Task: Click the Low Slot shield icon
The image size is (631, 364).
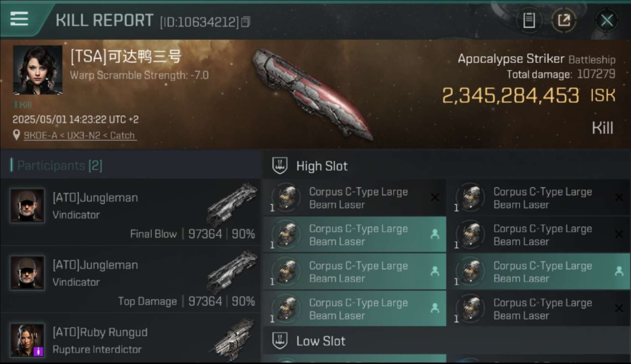Action: tap(280, 340)
